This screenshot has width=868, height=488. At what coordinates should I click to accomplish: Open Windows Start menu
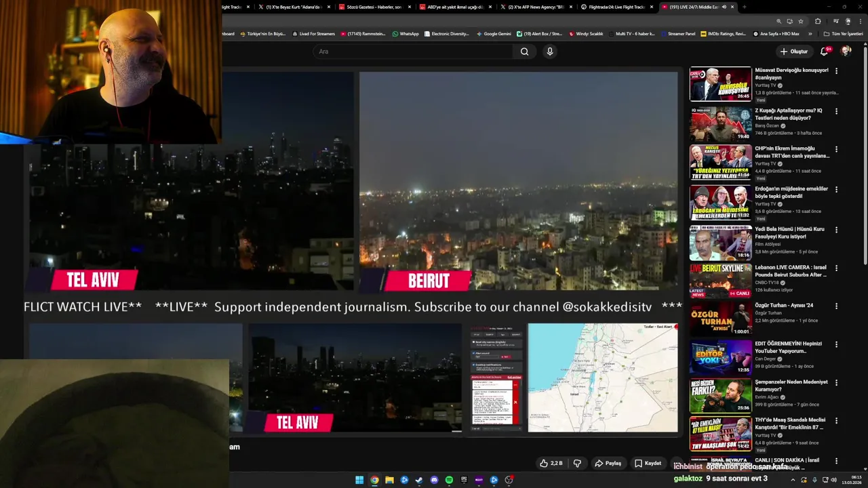tap(359, 480)
